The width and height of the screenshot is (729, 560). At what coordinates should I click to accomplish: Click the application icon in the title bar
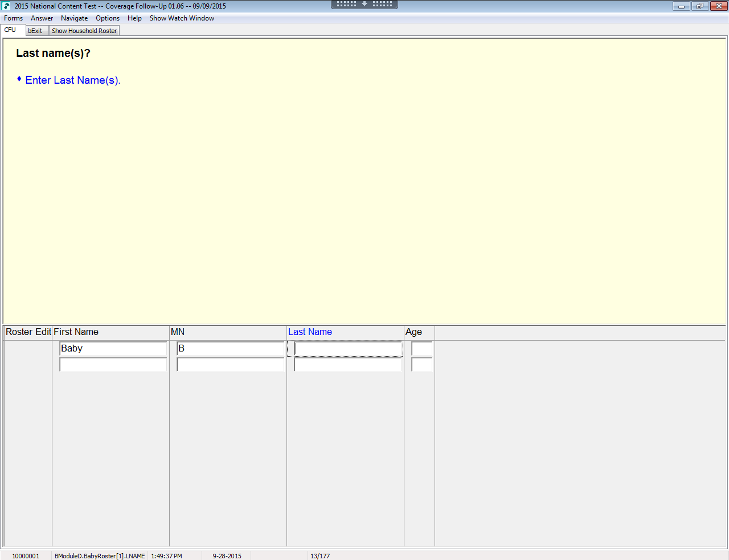tap(6, 6)
